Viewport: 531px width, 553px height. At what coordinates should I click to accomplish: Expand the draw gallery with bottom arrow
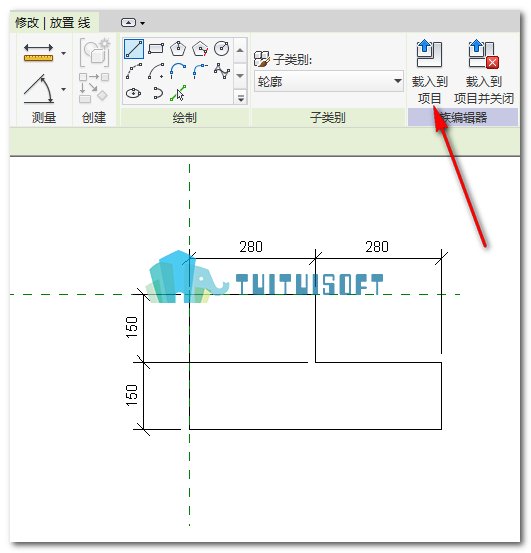tap(241, 98)
